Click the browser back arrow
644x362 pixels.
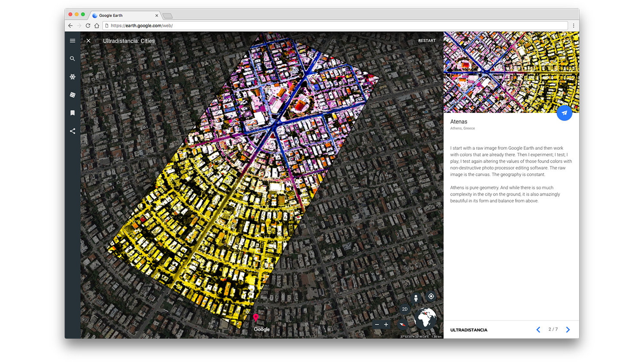(x=70, y=26)
